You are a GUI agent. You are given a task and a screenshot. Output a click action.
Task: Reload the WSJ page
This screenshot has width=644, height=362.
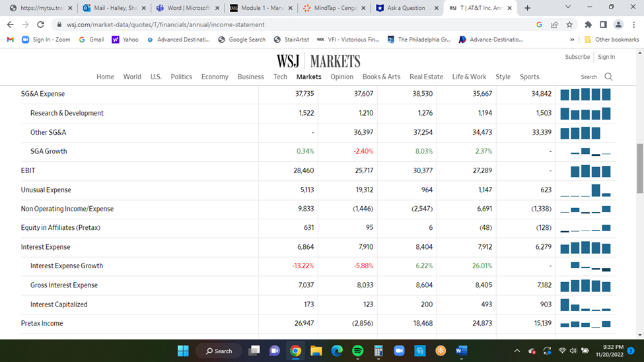[40, 24]
